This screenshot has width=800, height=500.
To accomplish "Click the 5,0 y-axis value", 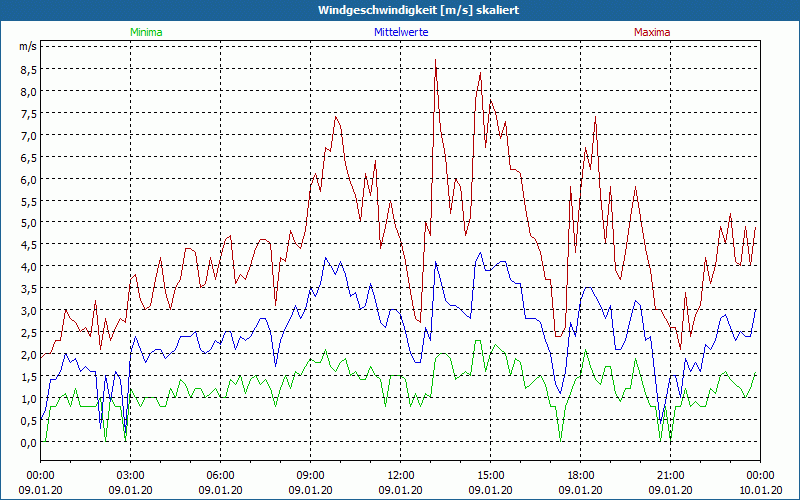I will (28, 223).
